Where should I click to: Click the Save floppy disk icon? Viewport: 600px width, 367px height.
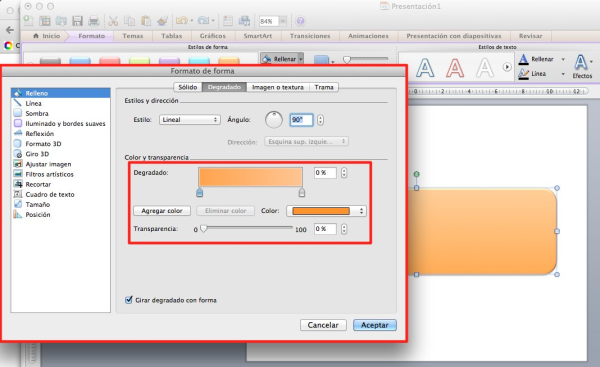pyautogui.click(x=77, y=21)
